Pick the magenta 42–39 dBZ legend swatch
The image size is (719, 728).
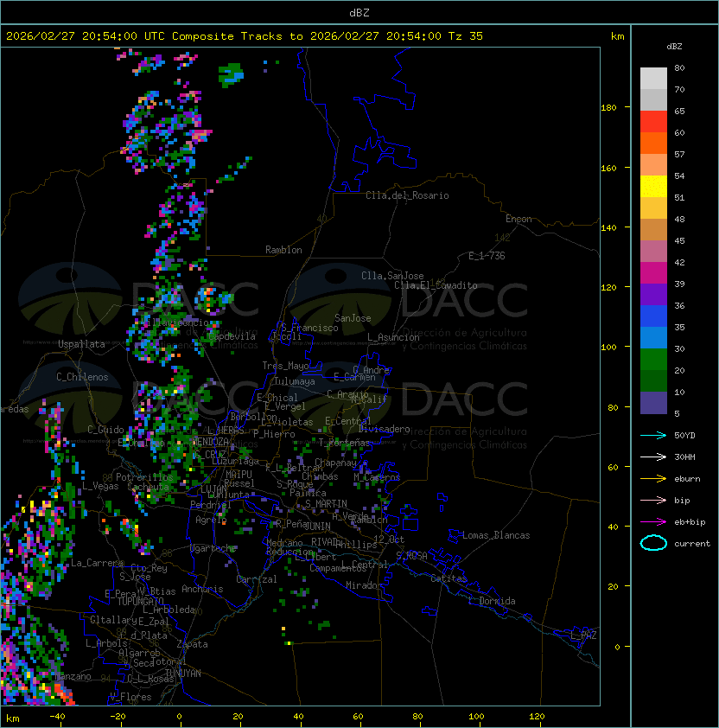click(x=653, y=273)
